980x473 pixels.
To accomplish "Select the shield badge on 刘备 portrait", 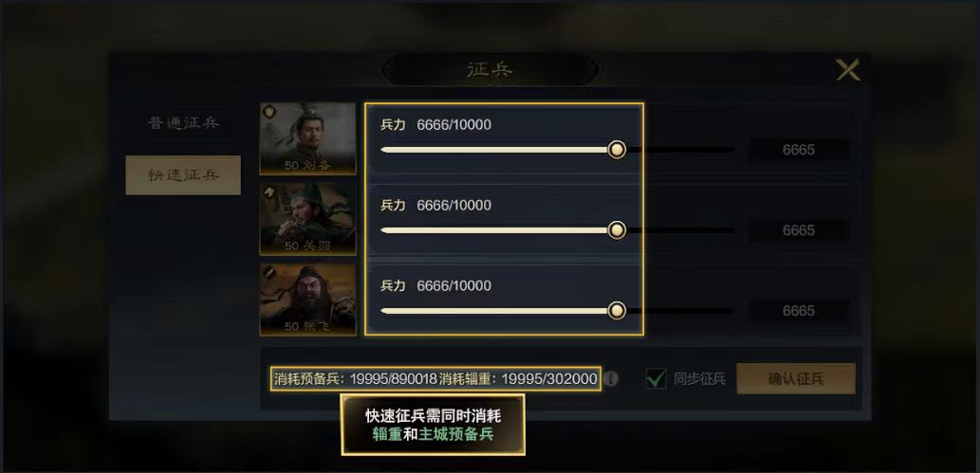I will point(269,112).
